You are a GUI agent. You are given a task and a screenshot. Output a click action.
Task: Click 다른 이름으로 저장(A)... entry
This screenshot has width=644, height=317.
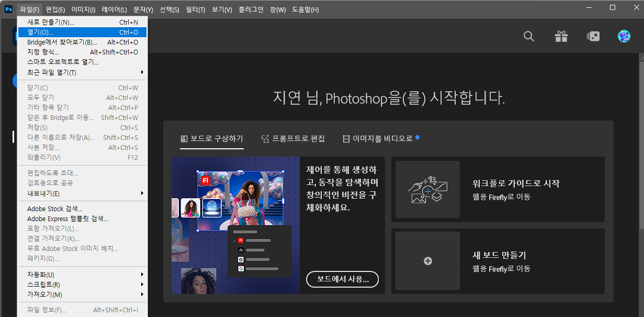82,137
